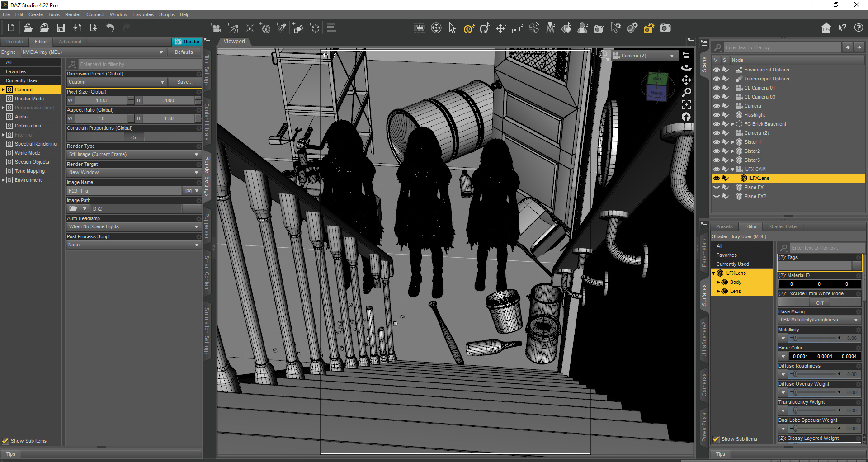The image size is (868, 462).
Task: Open the Render Type dropdown
Action: click(133, 154)
